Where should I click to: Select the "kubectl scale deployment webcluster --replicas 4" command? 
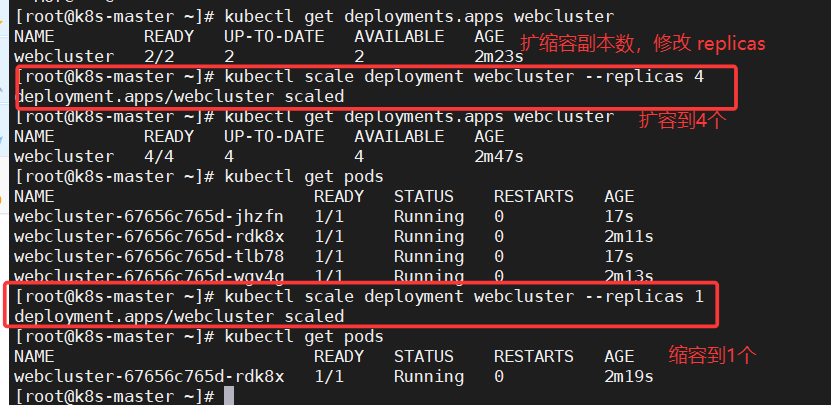coord(464,76)
